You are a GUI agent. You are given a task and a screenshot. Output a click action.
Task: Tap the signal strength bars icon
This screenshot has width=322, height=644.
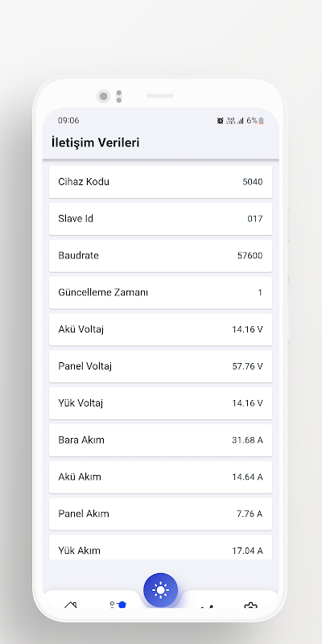click(240, 121)
